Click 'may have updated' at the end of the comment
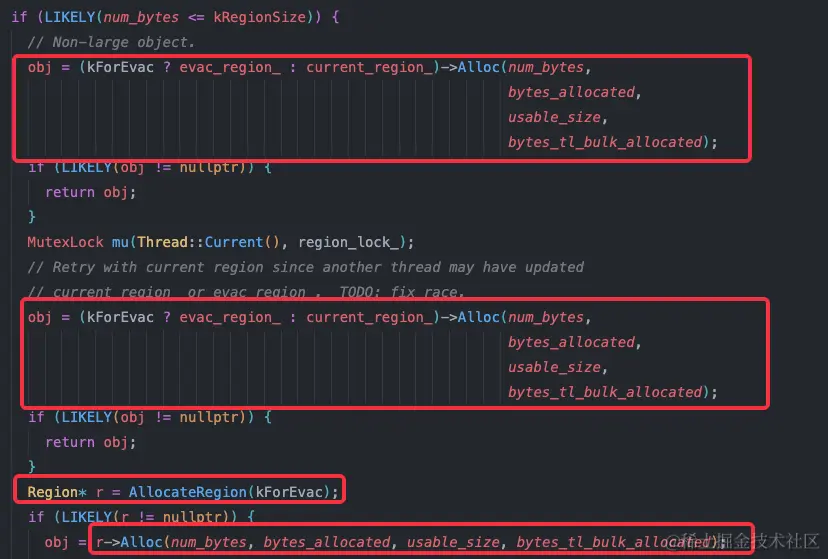This screenshot has width=828, height=559. [x=516, y=267]
